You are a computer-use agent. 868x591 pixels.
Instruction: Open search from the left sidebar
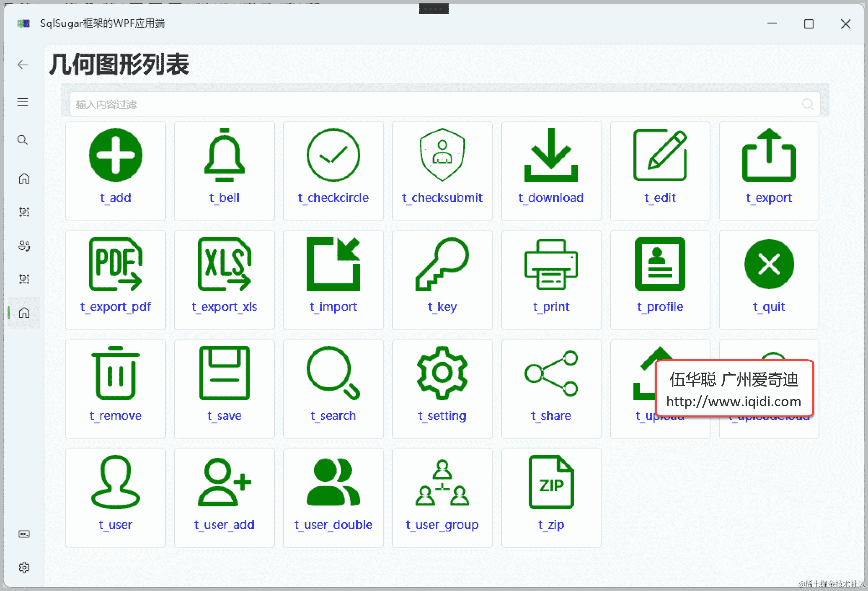[x=23, y=140]
